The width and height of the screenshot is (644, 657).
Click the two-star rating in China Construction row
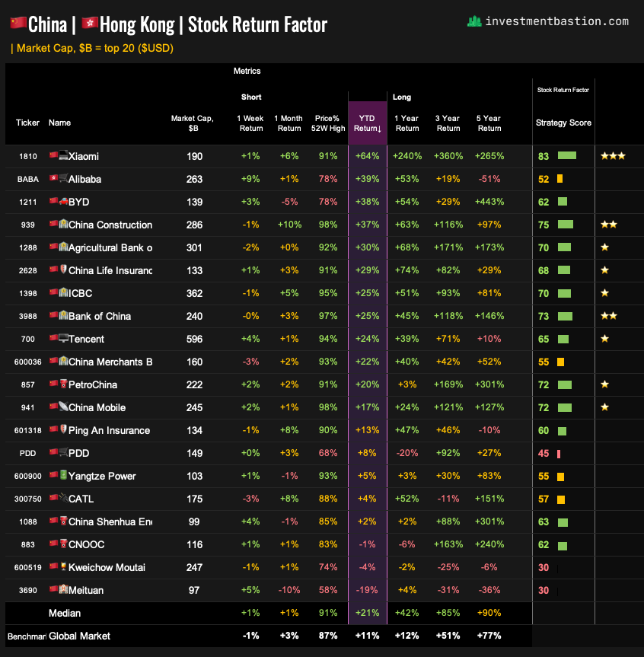(x=609, y=225)
